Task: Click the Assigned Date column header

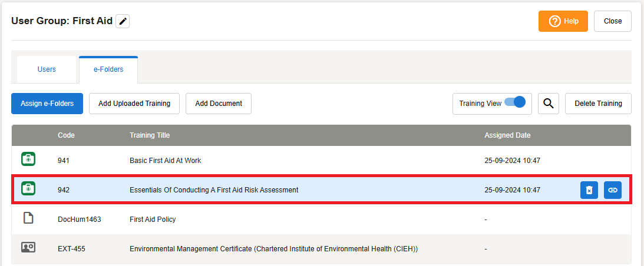Action: click(507, 135)
